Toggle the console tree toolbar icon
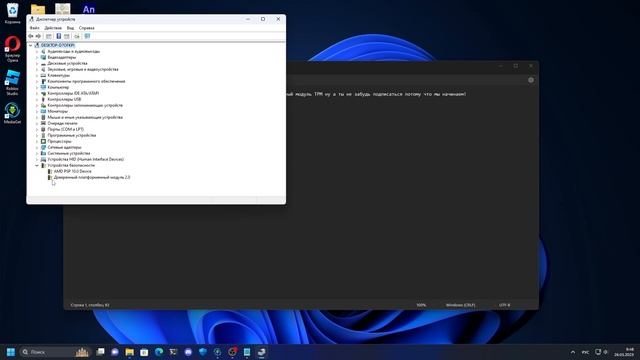 49,36
